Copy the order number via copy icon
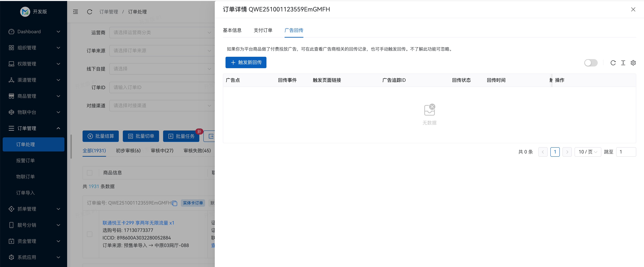This screenshot has width=644, height=267. (x=174, y=203)
